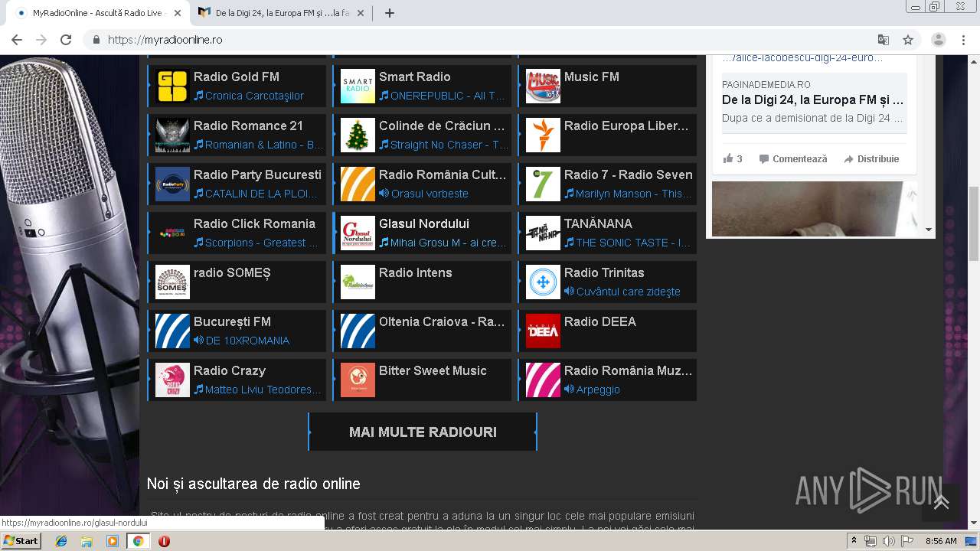Open Radio Gold FM station logo

click(x=172, y=86)
